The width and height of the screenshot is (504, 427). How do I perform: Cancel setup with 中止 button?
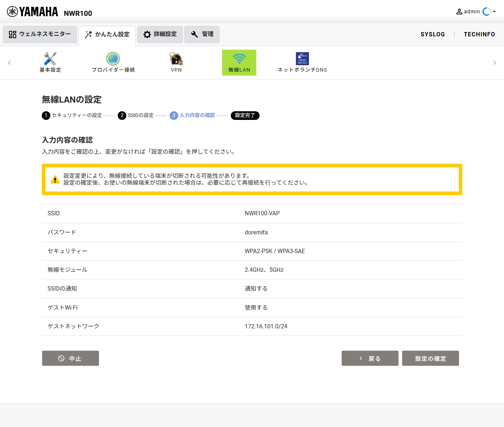point(70,358)
